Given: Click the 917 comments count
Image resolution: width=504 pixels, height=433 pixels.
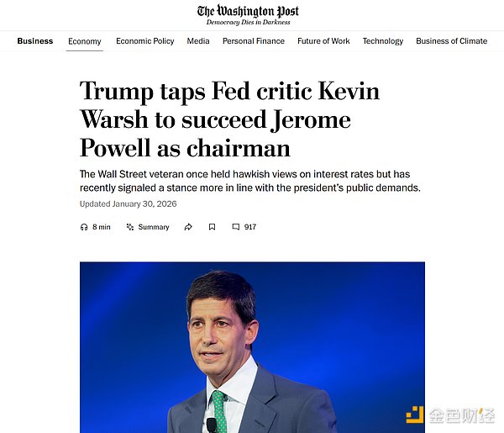Looking at the screenshot, I should (x=249, y=227).
